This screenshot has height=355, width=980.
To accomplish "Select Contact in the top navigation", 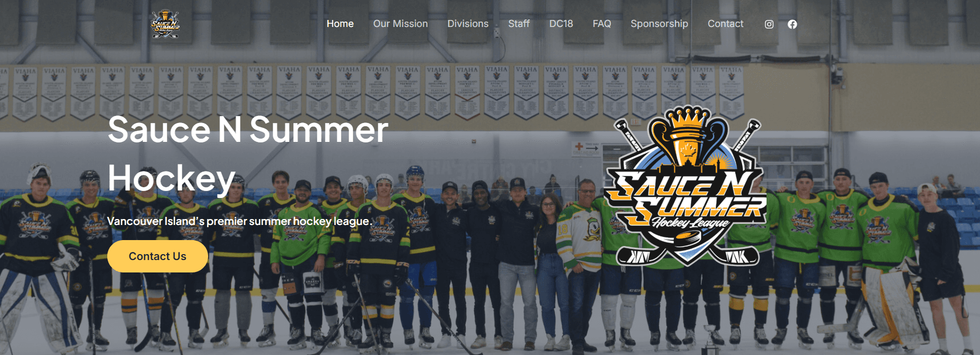I will [726, 24].
